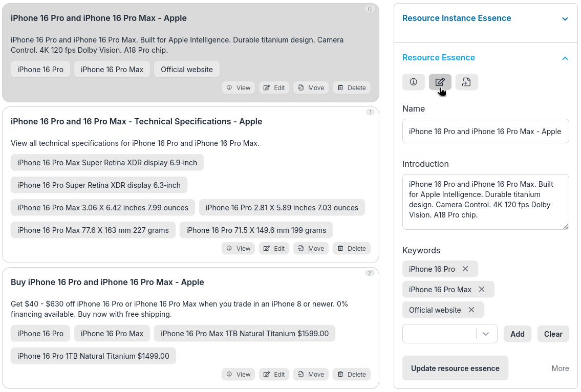The width and height of the screenshot is (581, 392).
Task: Click the Add keyword button
Action: [517, 334]
